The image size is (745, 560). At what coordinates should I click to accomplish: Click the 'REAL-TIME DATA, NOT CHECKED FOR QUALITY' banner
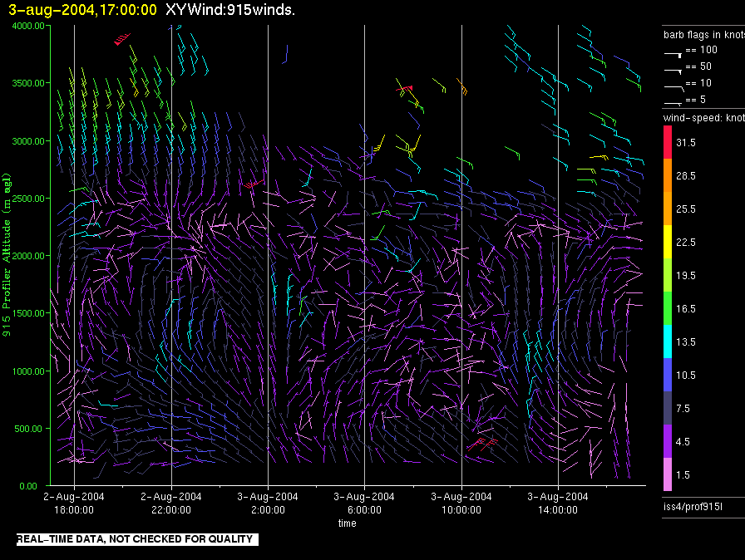coord(137,539)
